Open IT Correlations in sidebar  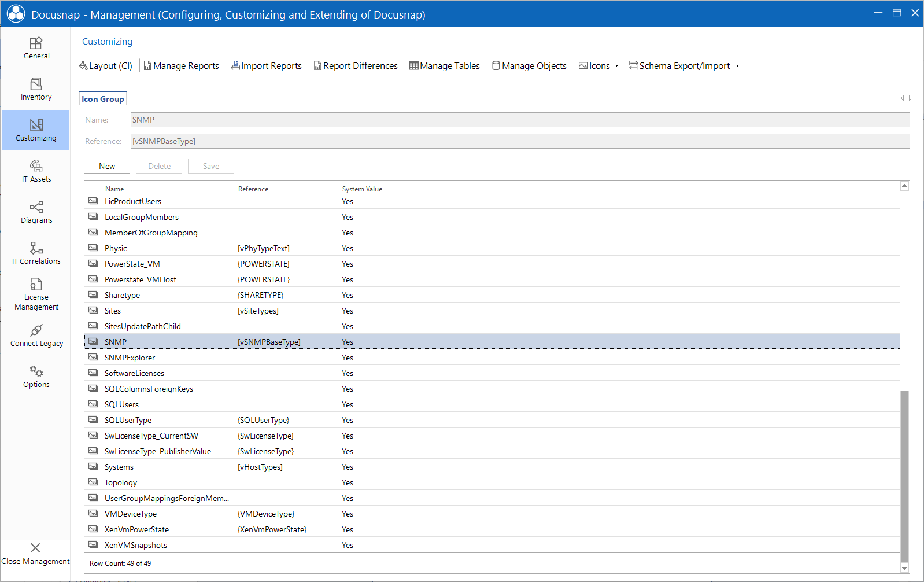36,253
